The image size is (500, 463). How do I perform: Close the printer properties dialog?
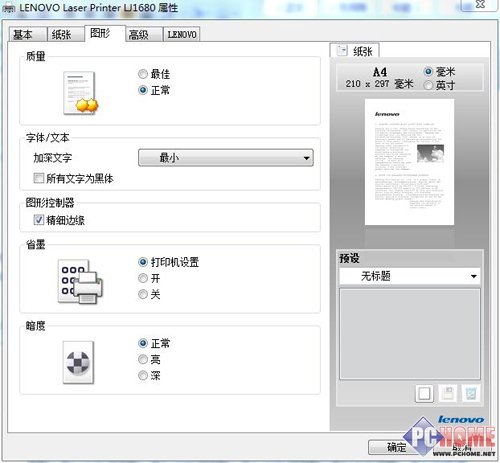tap(480, 5)
